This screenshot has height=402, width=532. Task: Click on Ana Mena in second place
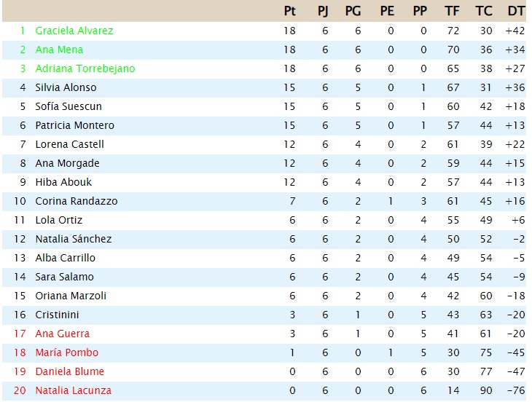59,50
